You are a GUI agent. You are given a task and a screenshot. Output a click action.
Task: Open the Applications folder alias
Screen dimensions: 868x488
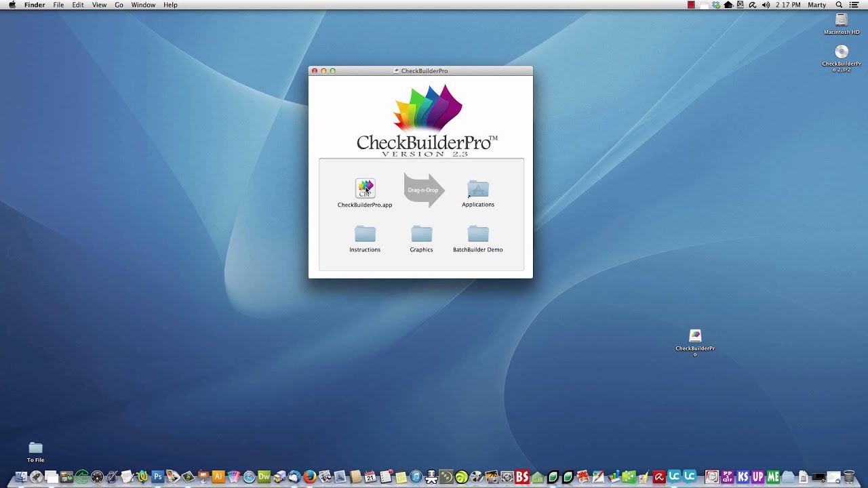478,189
